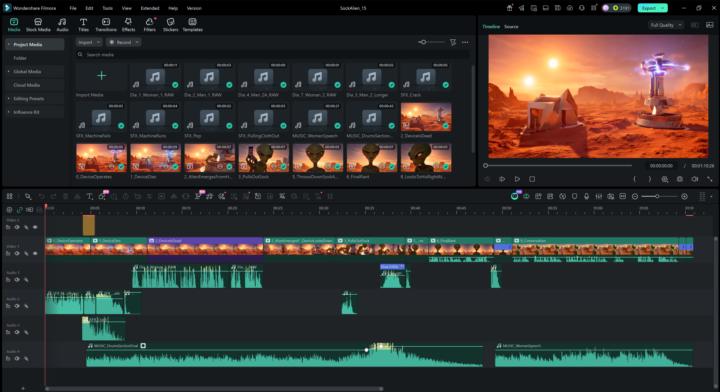Click the timeline search/select tool icon

28,196
